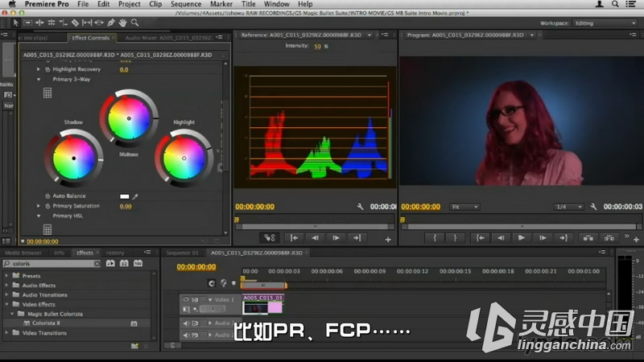
Task: Click the Shadow color wheel
Action: point(74,158)
